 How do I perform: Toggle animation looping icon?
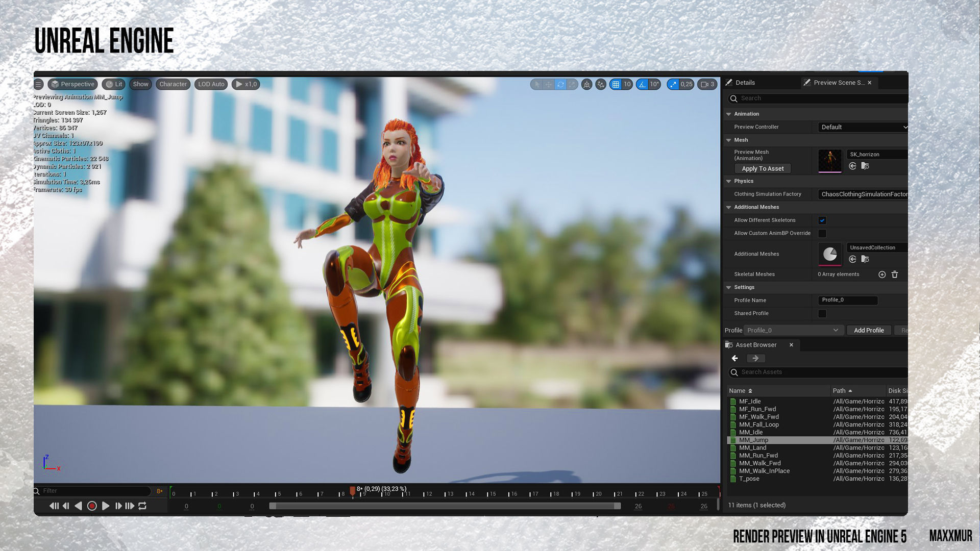(x=142, y=506)
